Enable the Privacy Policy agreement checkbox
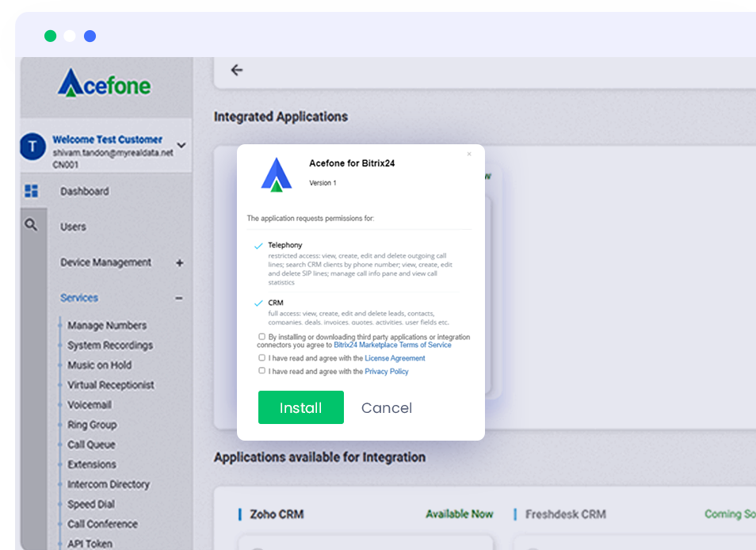The width and height of the screenshot is (756, 550). [262, 371]
